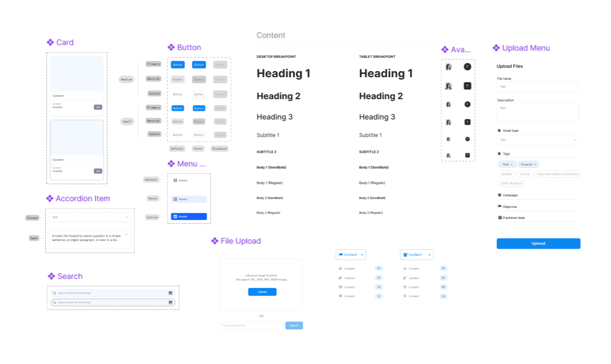Expand the closed accordion item chevron
This screenshot has width=611, height=364.
click(127, 217)
